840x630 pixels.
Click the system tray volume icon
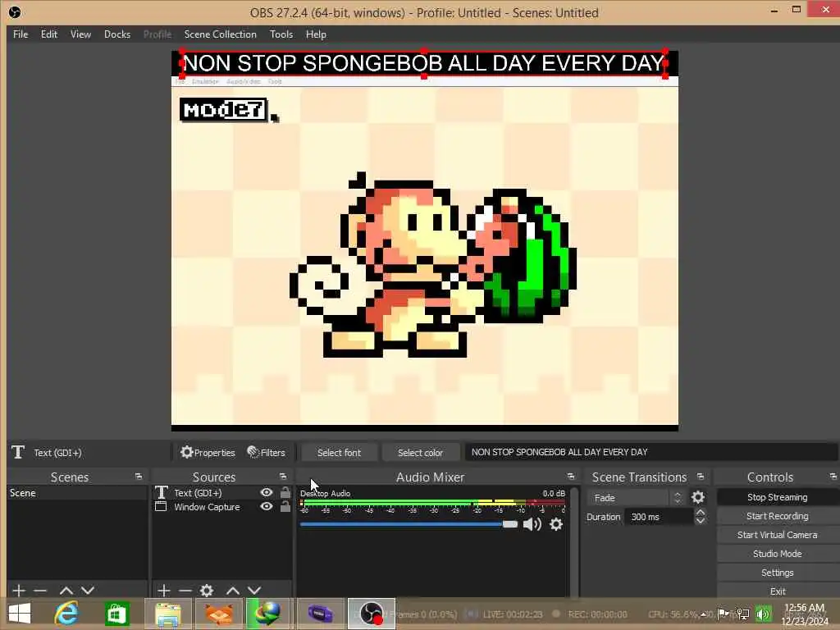click(763, 614)
